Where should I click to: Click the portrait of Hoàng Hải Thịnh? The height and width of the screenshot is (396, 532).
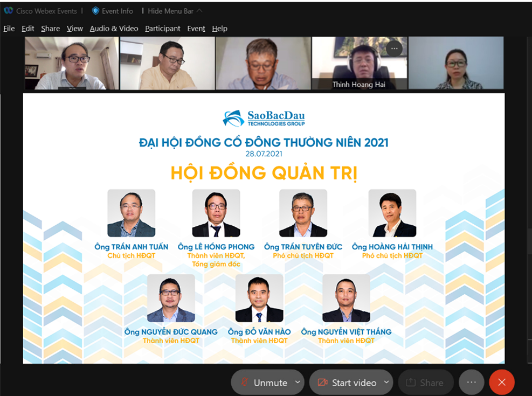(x=392, y=213)
